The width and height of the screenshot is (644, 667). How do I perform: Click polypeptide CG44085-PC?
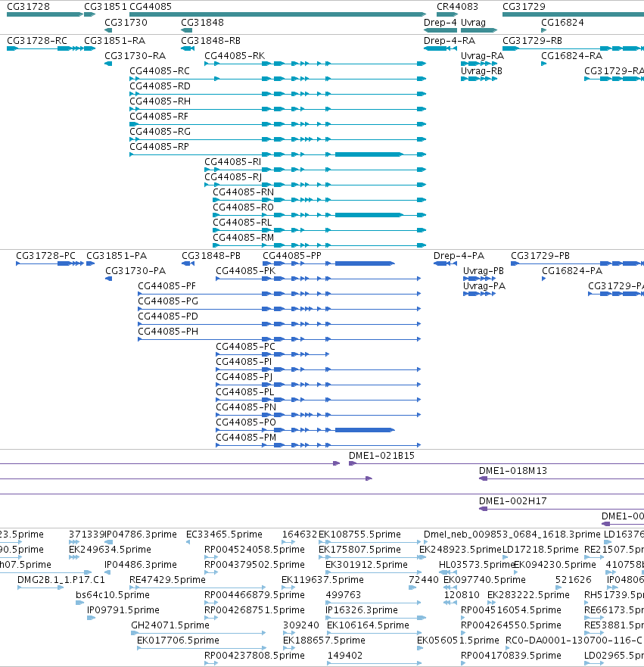pyautogui.click(x=272, y=354)
